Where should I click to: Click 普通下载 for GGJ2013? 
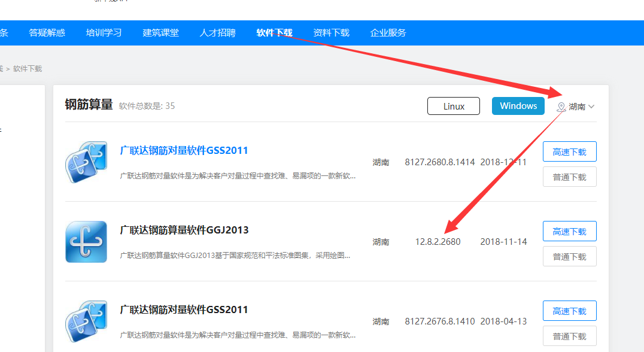[570, 257]
